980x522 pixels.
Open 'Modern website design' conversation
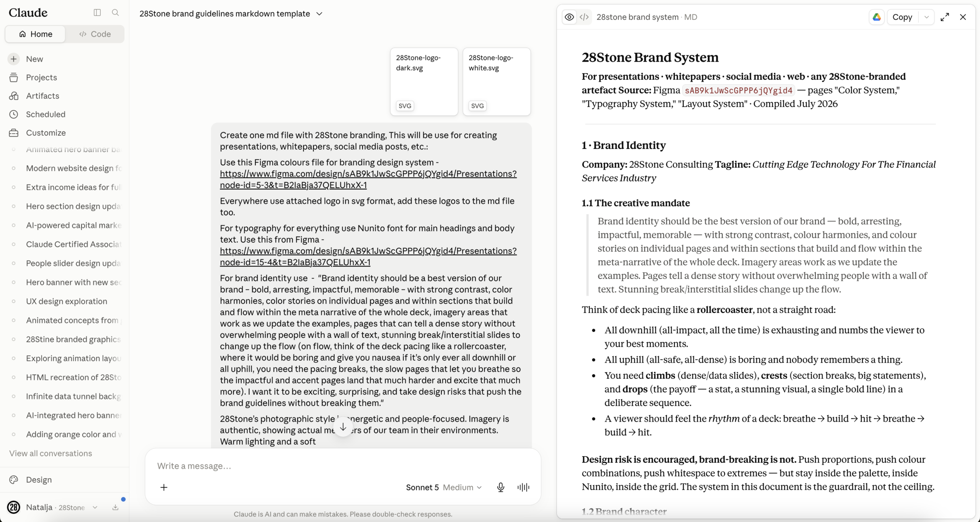64,168
